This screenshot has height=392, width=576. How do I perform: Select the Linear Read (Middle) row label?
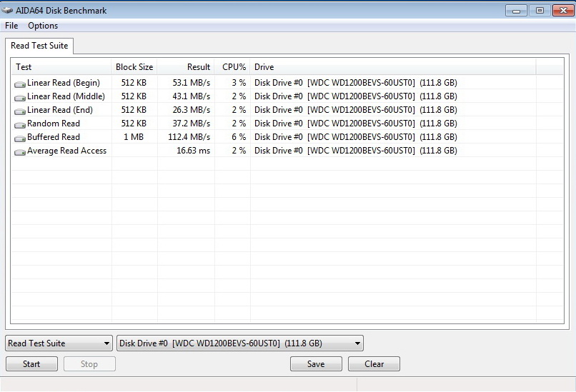pos(66,96)
